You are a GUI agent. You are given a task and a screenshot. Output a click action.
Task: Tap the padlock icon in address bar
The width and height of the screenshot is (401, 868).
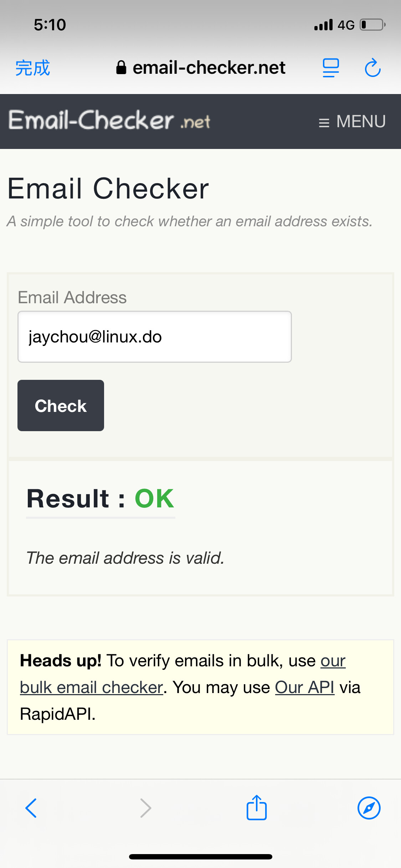pos(121,67)
